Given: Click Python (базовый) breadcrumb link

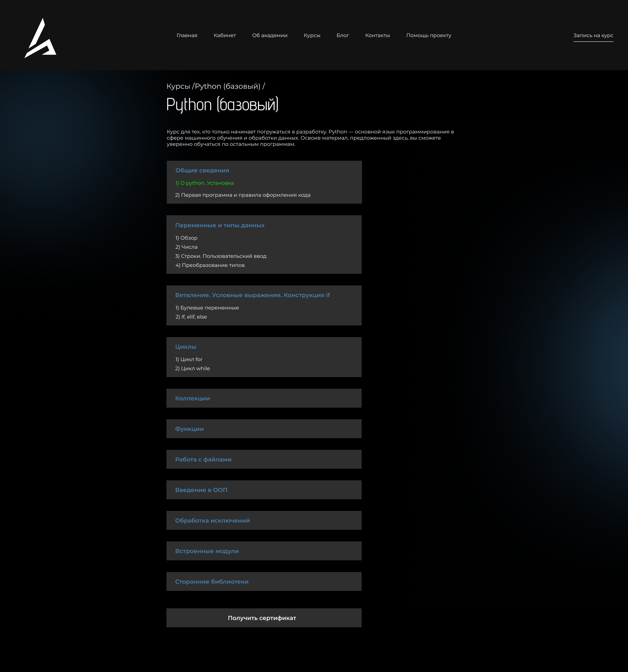Looking at the screenshot, I should 228,86.
